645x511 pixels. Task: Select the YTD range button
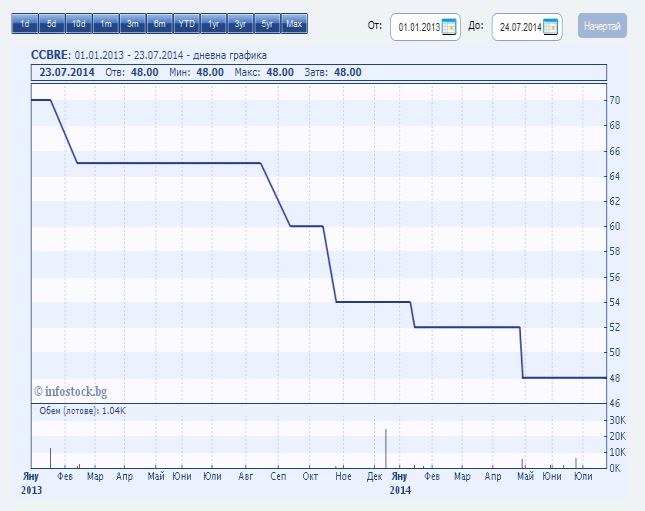click(x=187, y=24)
